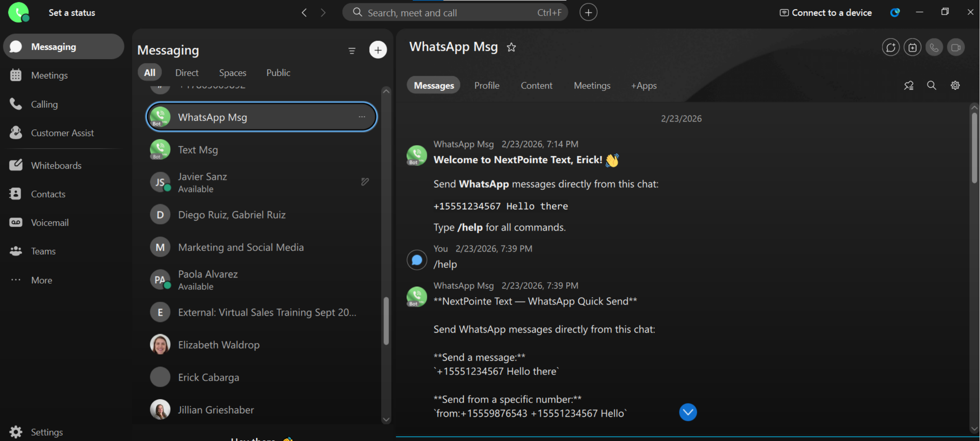
Task: Click the message pane scrollbar thumb
Action: tap(974, 148)
